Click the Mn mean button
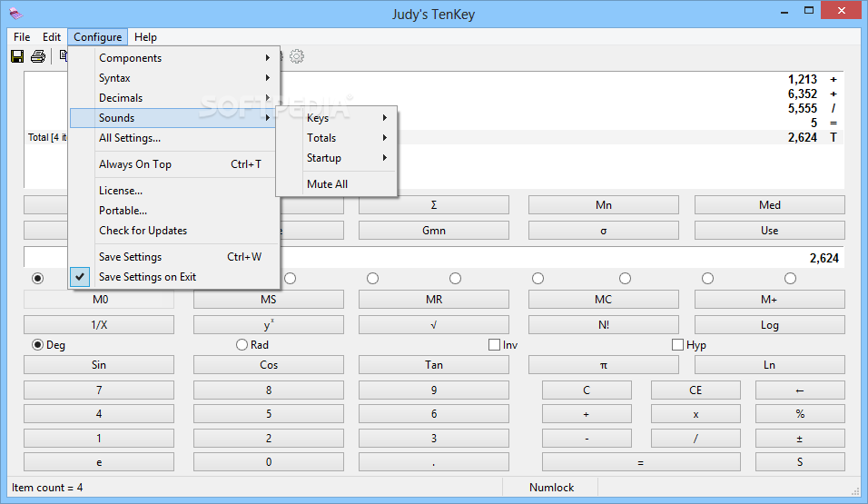 (604, 205)
